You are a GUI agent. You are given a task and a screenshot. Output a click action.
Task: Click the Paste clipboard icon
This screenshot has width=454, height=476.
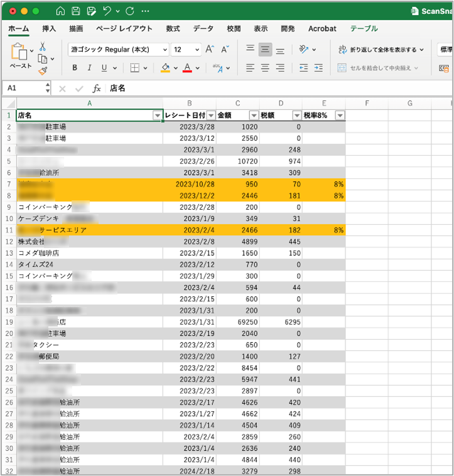pyautogui.click(x=18, y=51)
